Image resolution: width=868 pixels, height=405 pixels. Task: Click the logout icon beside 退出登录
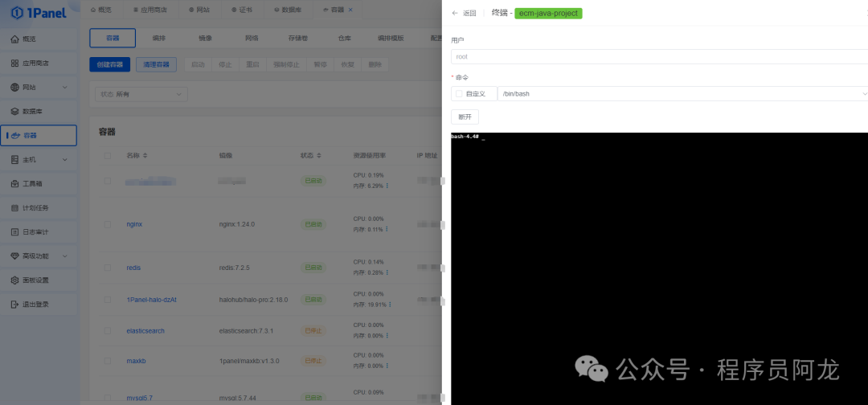click(15, 305)
